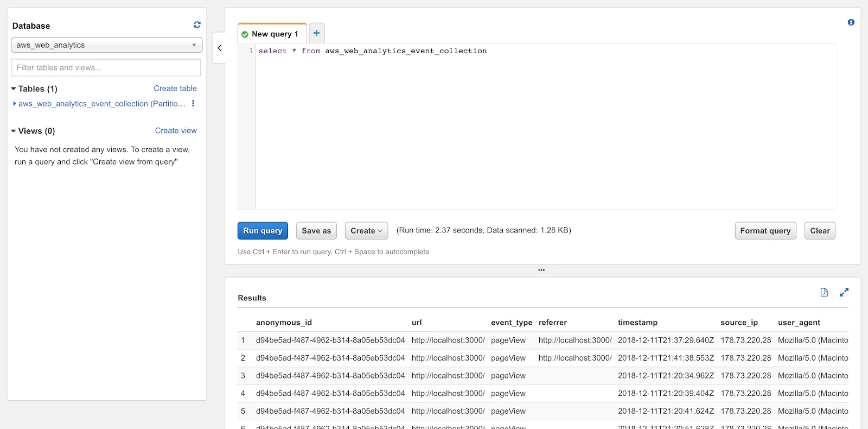Click the user_agent cell in row 2
The width and height of the screenshot is (868, 429).
(x=813, y=358)
